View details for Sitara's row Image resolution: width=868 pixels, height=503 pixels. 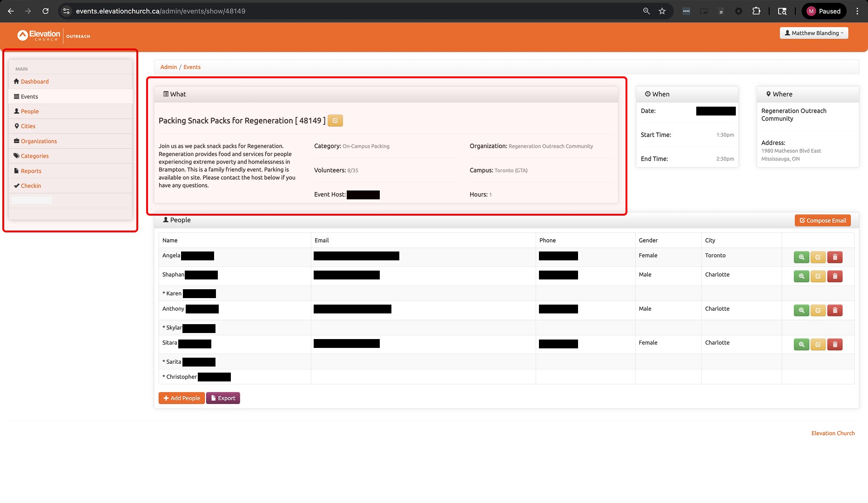[x=801, y=344]
